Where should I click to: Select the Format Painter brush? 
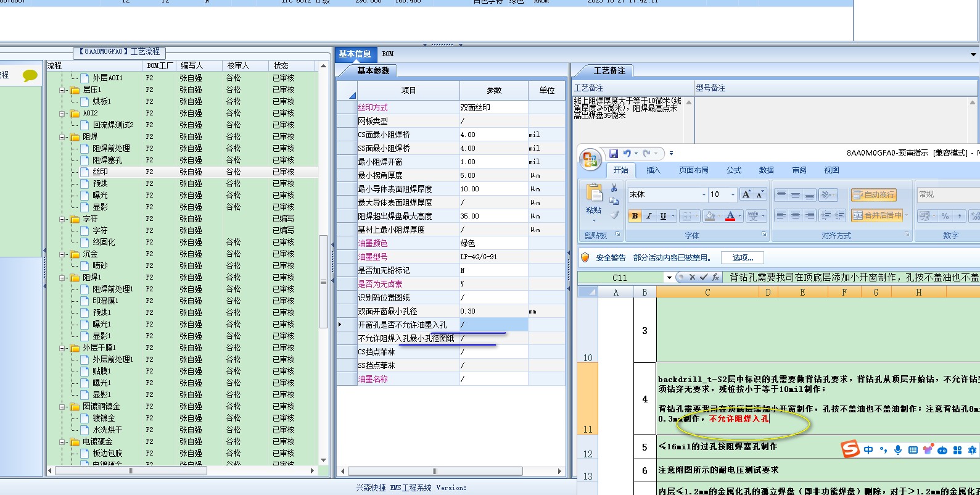614,215
